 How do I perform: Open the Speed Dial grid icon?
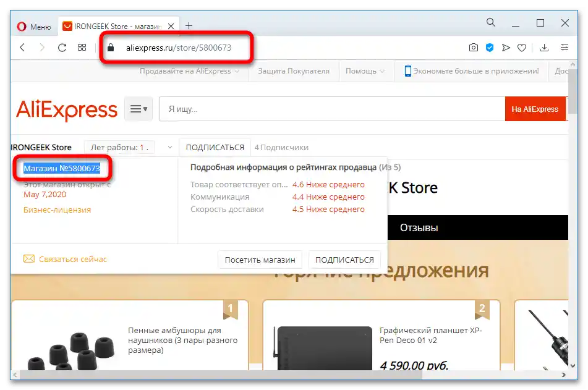(82, 48)
